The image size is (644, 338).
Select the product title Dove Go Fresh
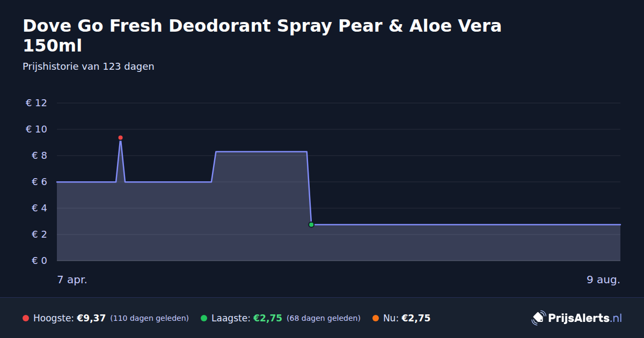coord(262,35)
